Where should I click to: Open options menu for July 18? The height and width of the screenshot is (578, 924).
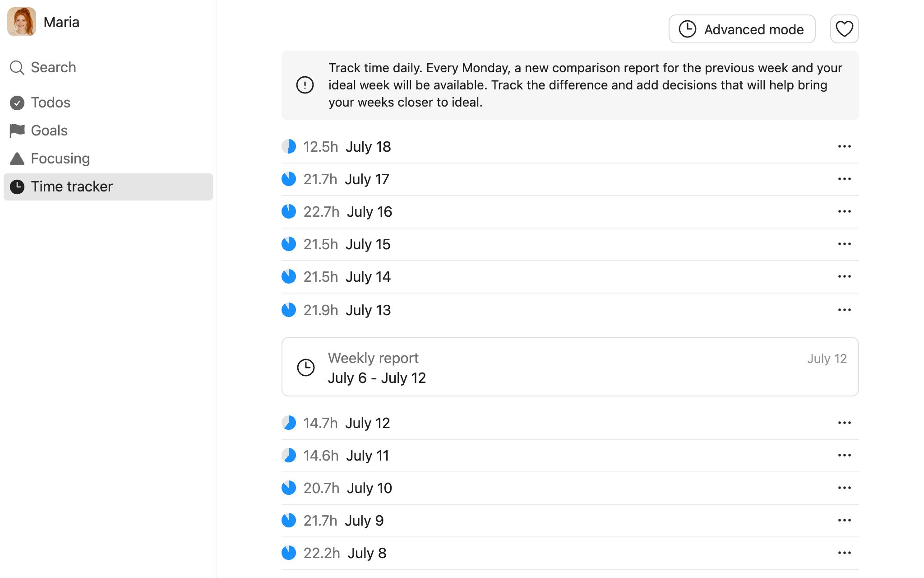(x=844, y=146)
